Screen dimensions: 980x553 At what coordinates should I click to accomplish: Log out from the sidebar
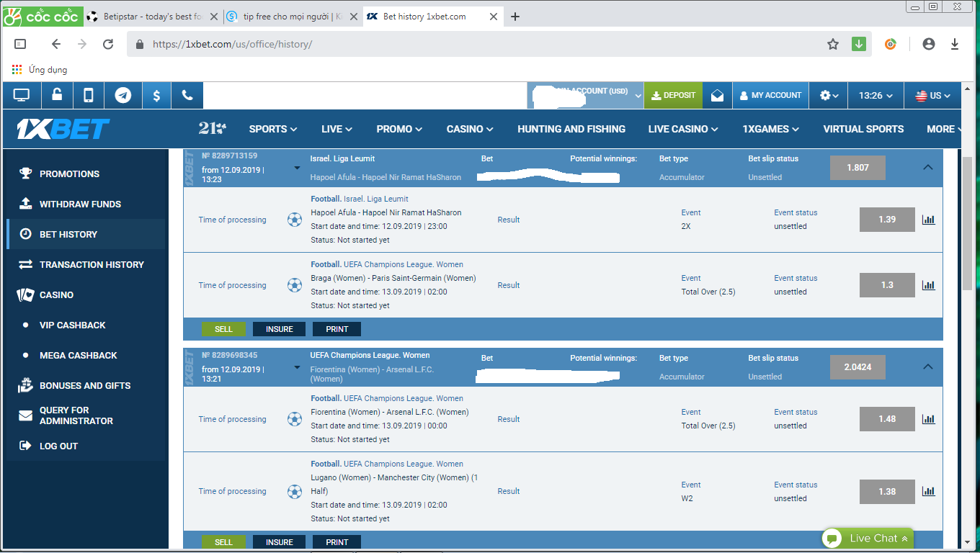pyautogui.click(x=85, y=446)
